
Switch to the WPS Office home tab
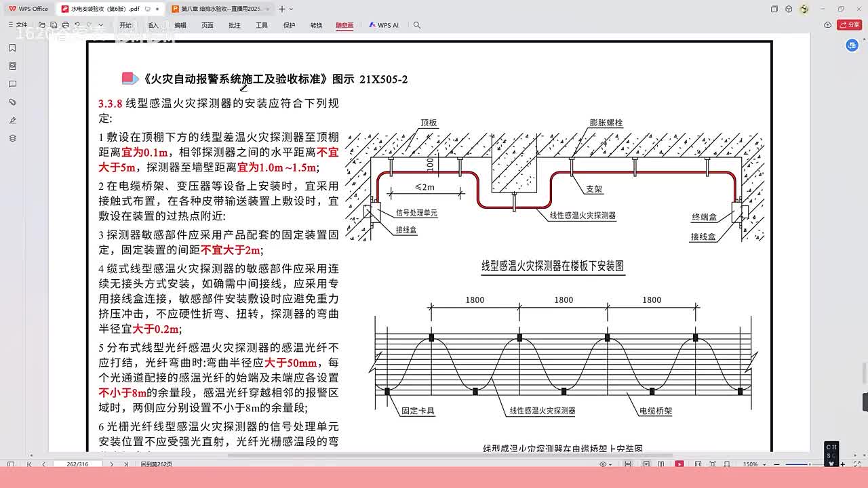click(28, 9)
